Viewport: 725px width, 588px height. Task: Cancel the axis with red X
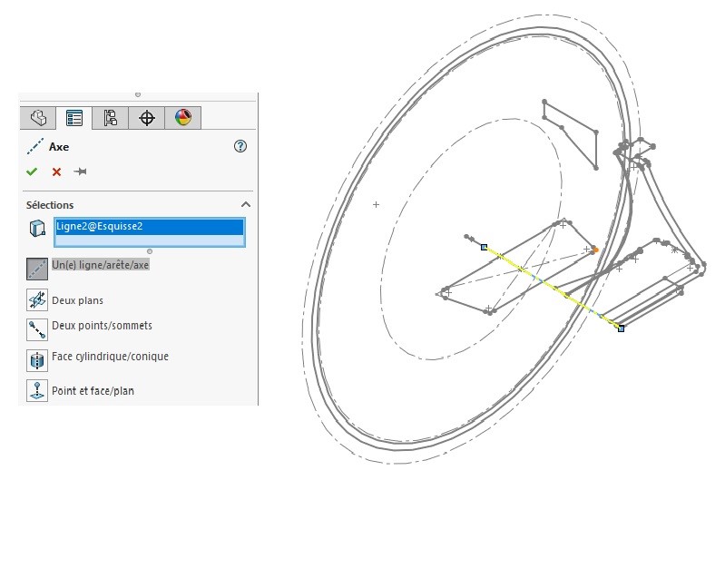(x=56, y=171)
